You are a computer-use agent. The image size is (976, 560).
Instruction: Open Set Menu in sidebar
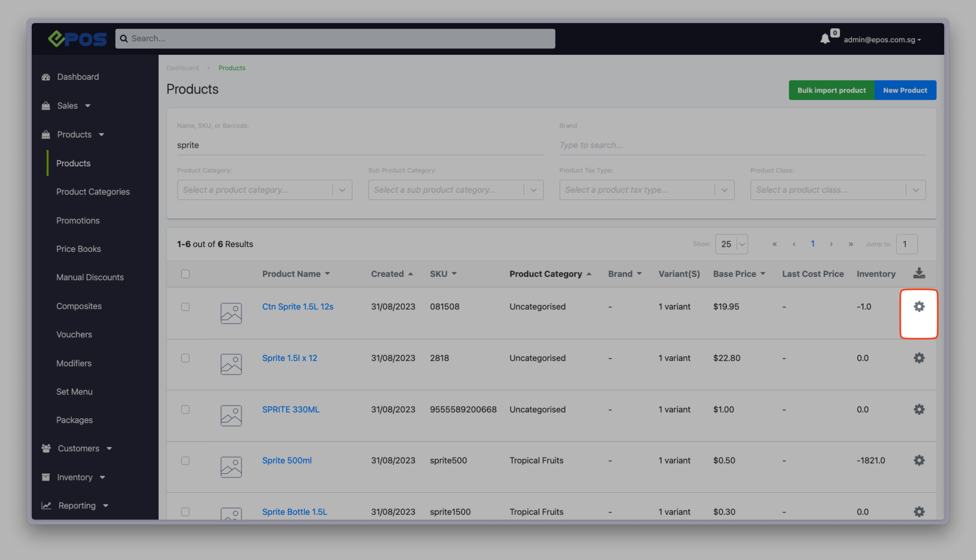[x=74, y=392]
